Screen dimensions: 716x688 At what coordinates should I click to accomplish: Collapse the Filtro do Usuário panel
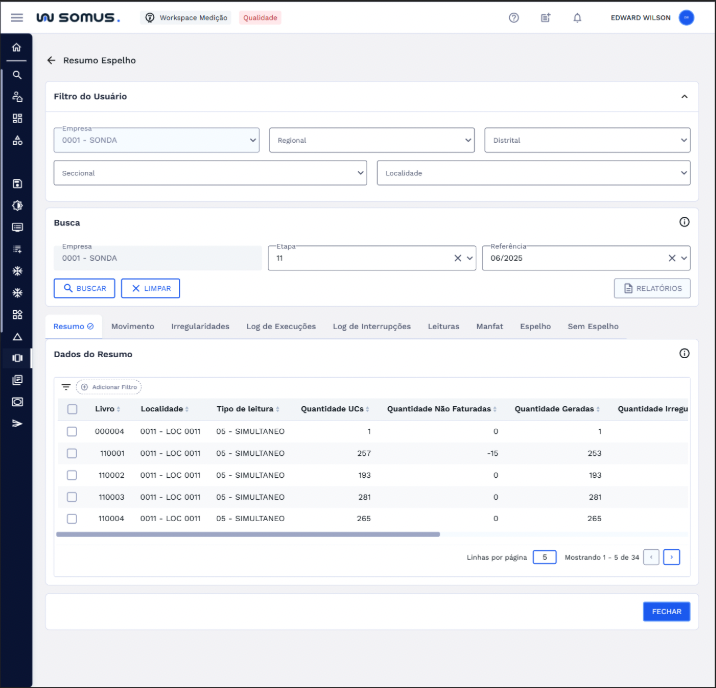684,96
